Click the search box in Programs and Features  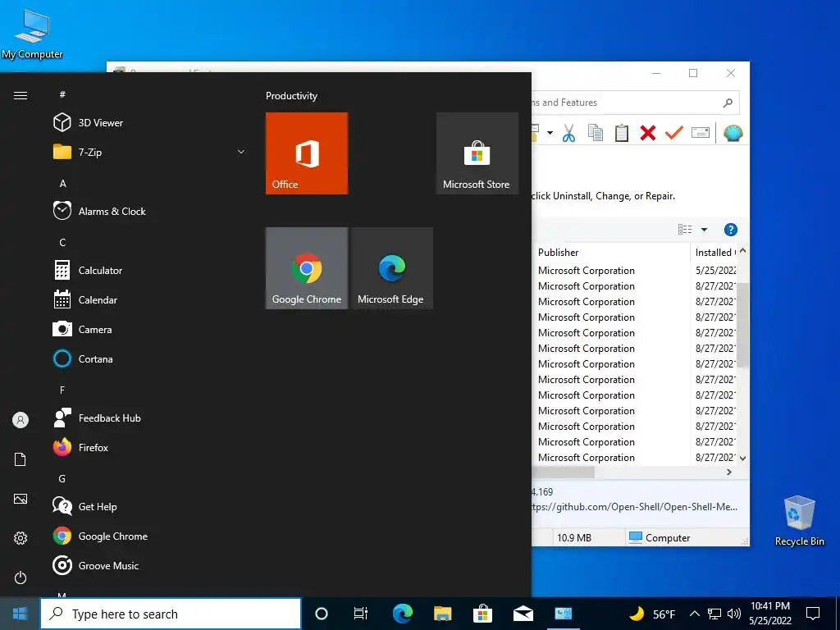coord(635,103)
